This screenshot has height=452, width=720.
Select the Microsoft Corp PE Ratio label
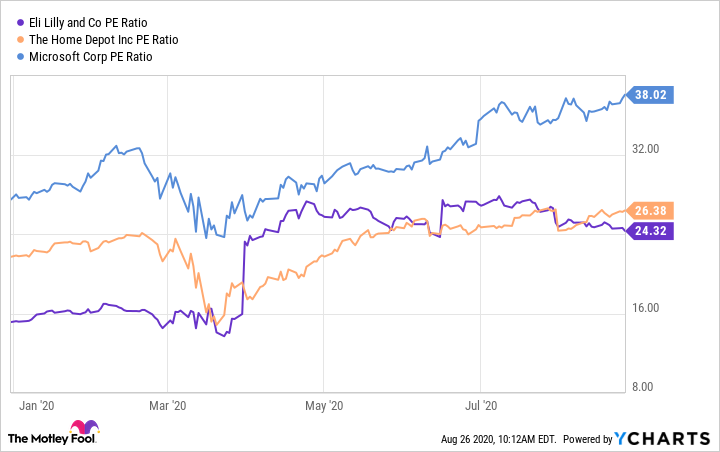[x=94, y=56]
